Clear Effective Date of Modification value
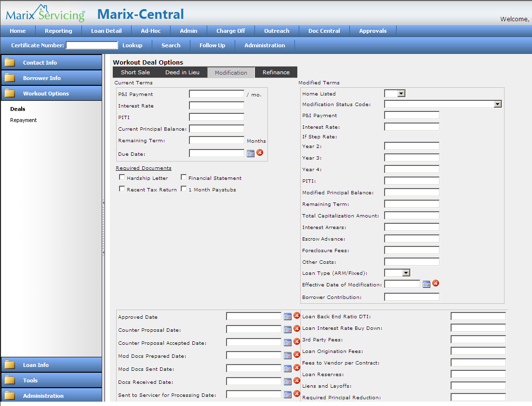Screen dimensions: 532x406 tap(436, 283)
